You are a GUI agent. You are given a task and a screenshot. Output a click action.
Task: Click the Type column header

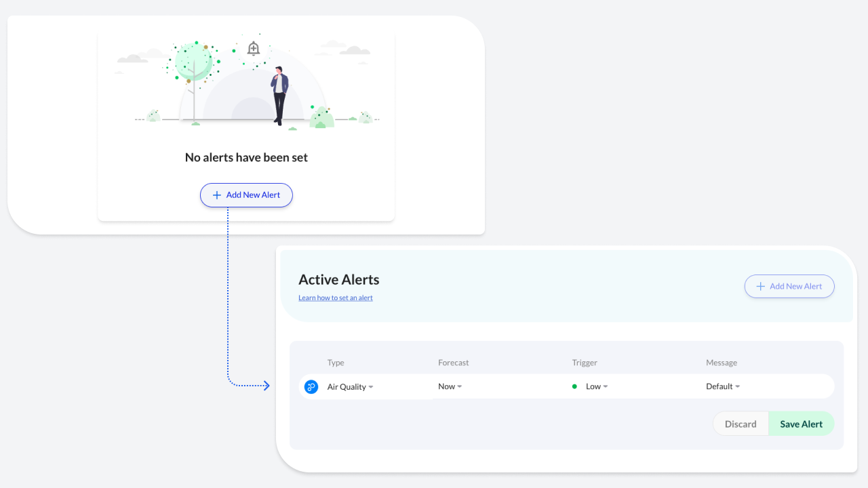(336, 363)
